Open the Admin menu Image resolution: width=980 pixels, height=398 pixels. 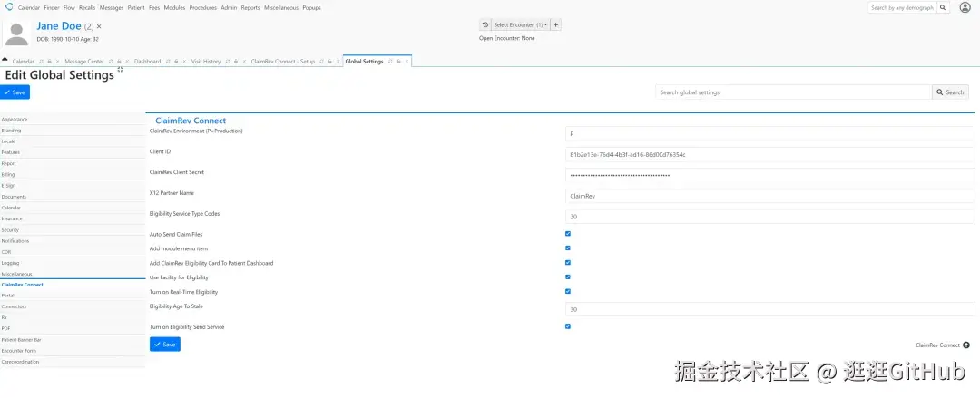229,8
